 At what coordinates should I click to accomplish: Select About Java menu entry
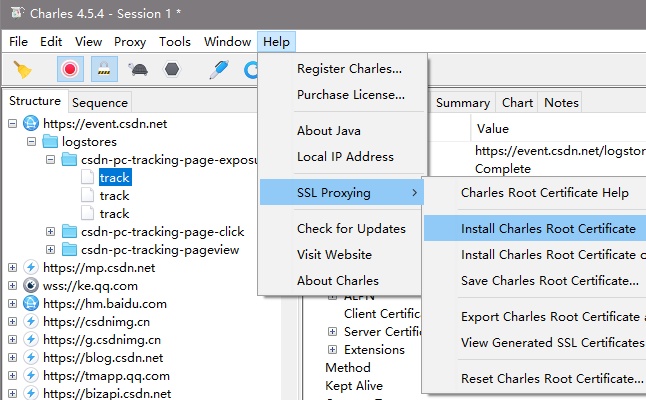[343, 131]
